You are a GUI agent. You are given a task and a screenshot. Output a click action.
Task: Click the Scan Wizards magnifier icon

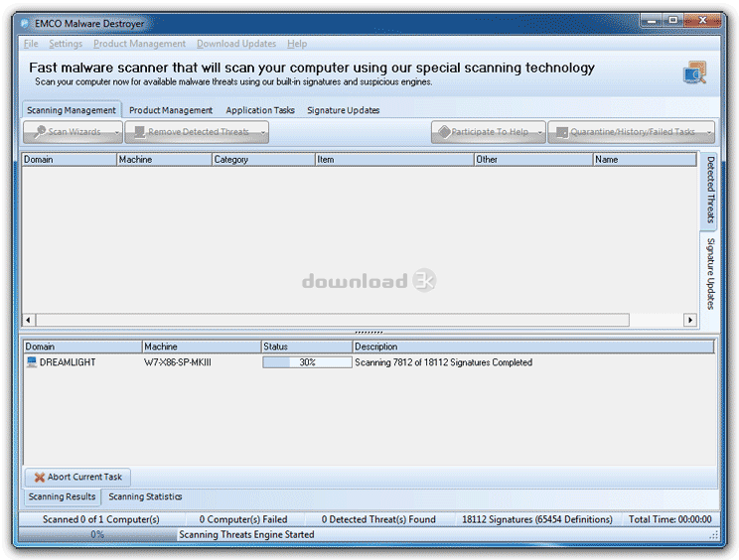pos(40,131)
